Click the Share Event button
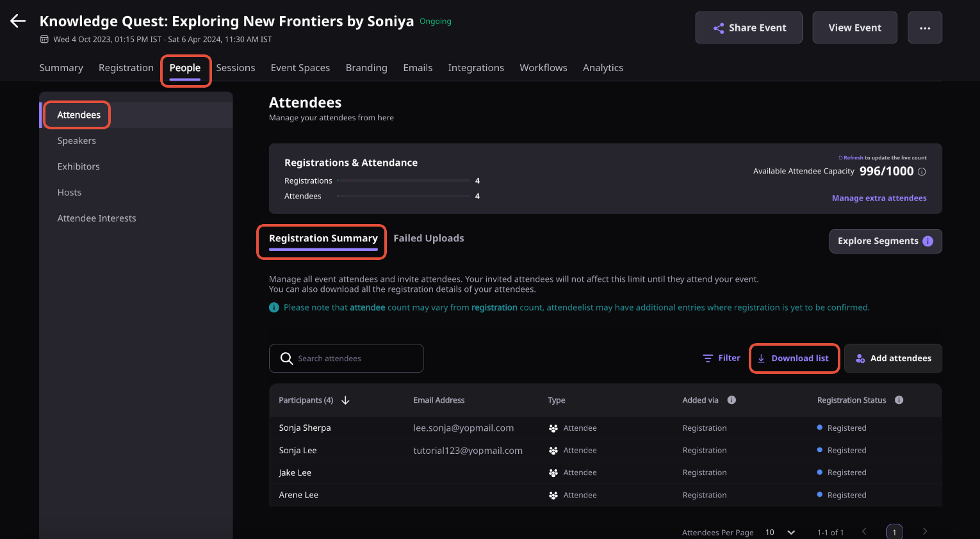Viewport: 980px width, 539px height. (749, 28)
